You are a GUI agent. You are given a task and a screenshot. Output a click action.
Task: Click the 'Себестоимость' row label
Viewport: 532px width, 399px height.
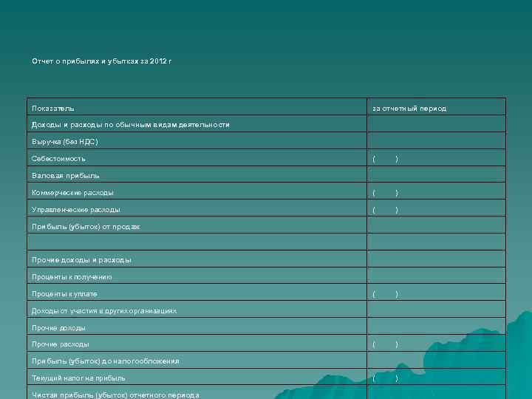point(58,159)
